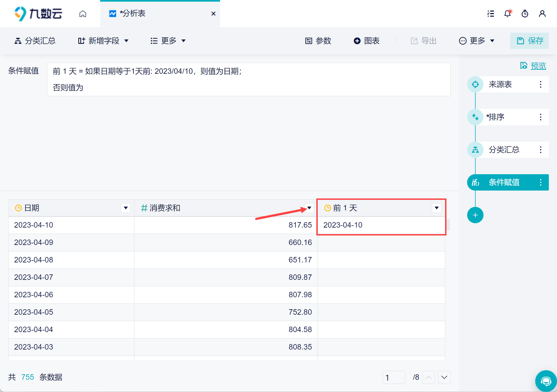This screenshot has height=392, width=557.
Task: Open the 前 1 天 column dropdown
Action: point(436,208)
